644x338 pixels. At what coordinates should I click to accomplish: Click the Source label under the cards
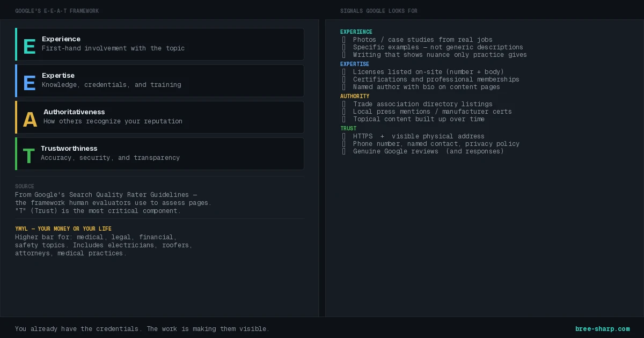pyautogui.click(x=25, y=187)
